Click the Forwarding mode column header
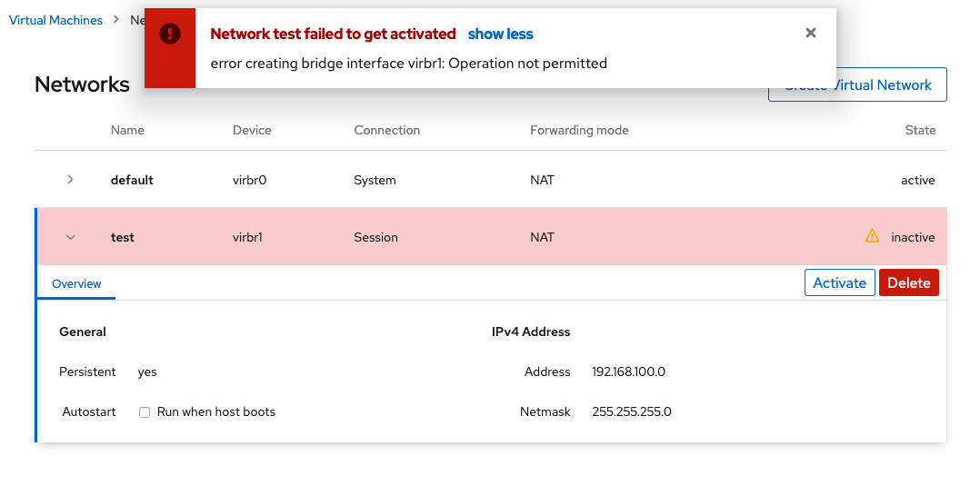 pyautogui.click(x=579, y=130)
